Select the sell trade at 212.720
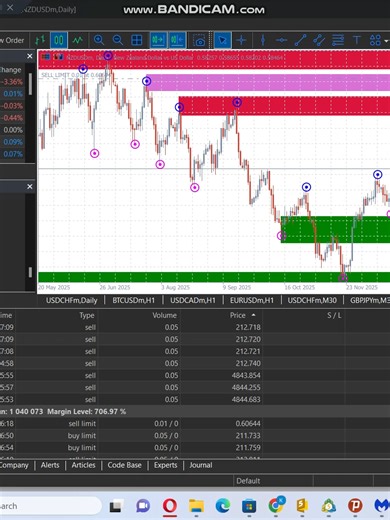The image size is (390, 520). [195, 339]
